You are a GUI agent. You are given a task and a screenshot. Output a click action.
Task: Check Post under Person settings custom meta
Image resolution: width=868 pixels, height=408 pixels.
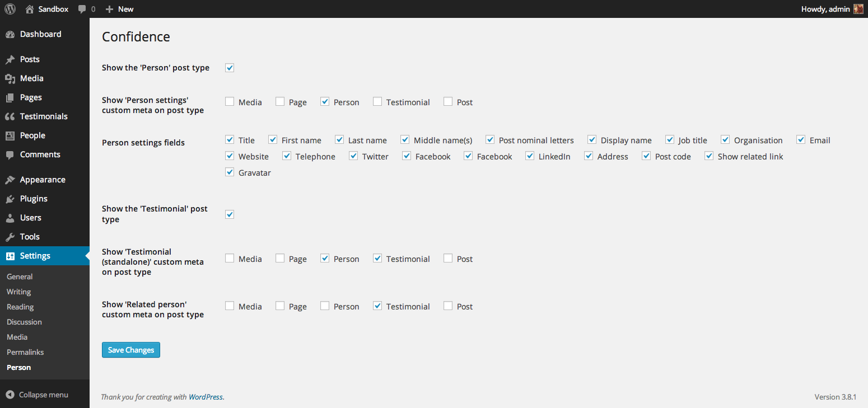click(x=448, y=101)
